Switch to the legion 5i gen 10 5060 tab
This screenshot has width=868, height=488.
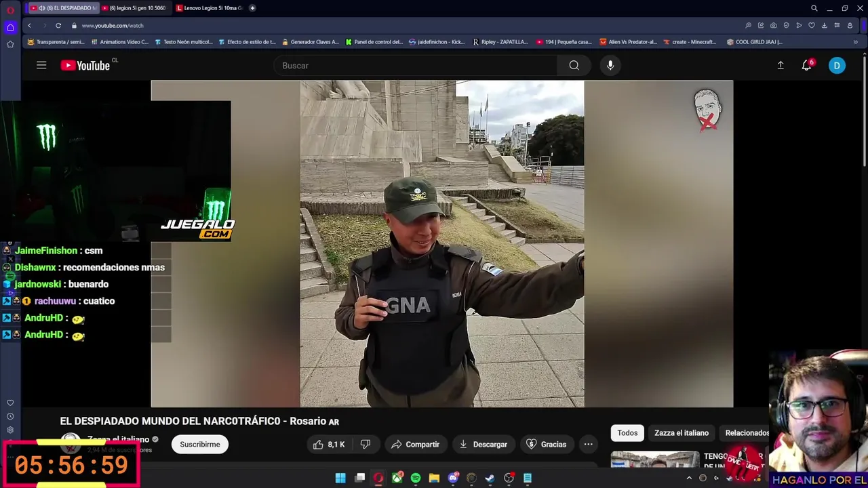(x=135, y=8)
